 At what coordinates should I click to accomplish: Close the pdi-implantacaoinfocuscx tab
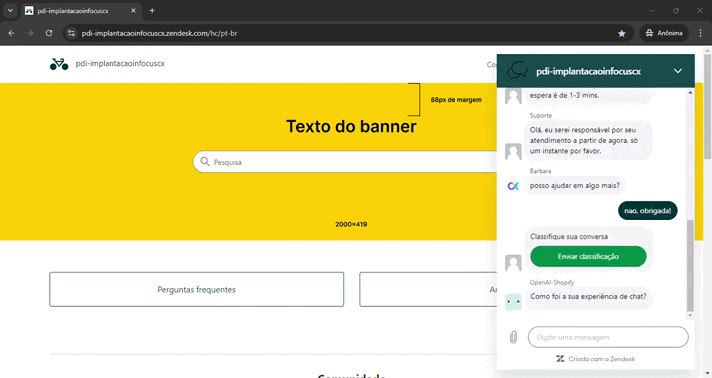point(133,10)
